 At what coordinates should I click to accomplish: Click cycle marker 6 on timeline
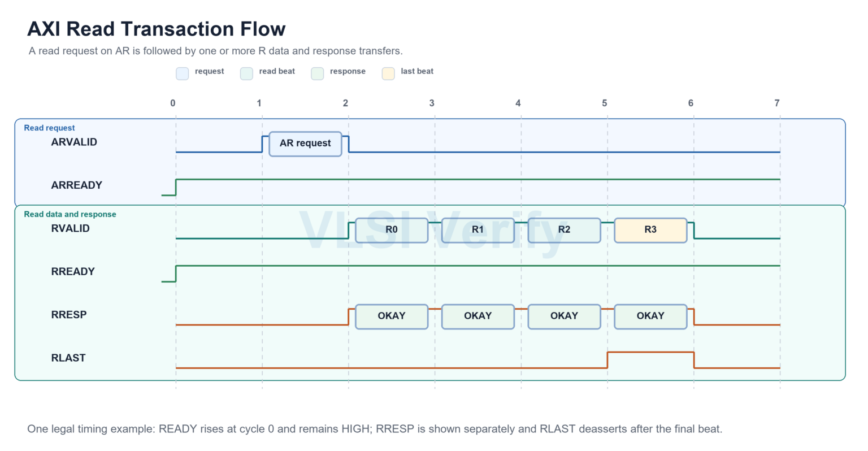[691, 103]
